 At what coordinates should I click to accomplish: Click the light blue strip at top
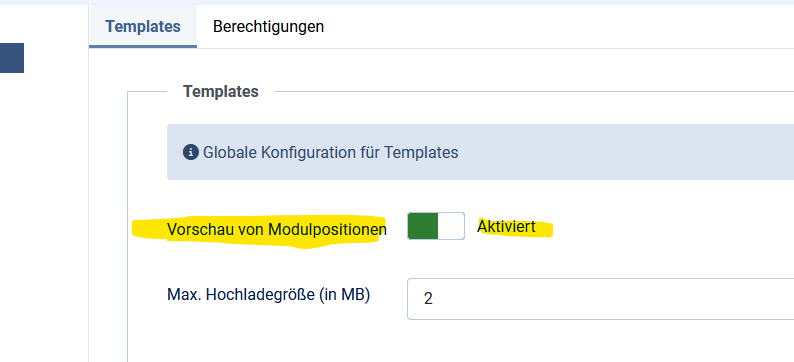tap(397, 2)
